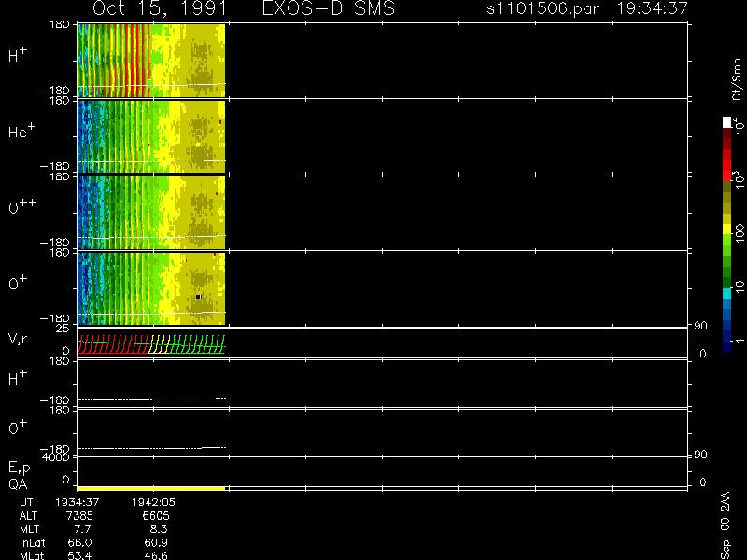
Task: Click the "4000" tick label on the E,p axis
Action: [56, 457]
